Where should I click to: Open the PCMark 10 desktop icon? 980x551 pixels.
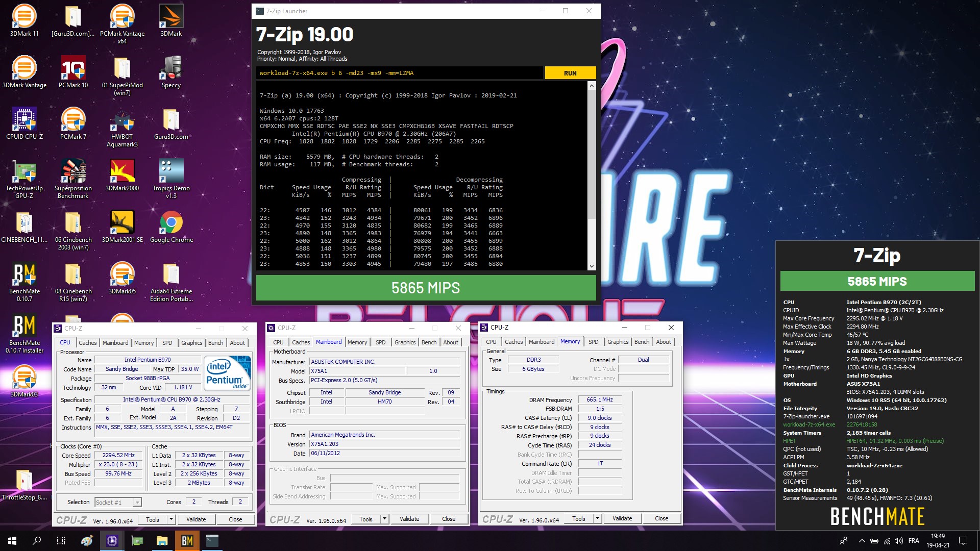[x=73, y=72]
